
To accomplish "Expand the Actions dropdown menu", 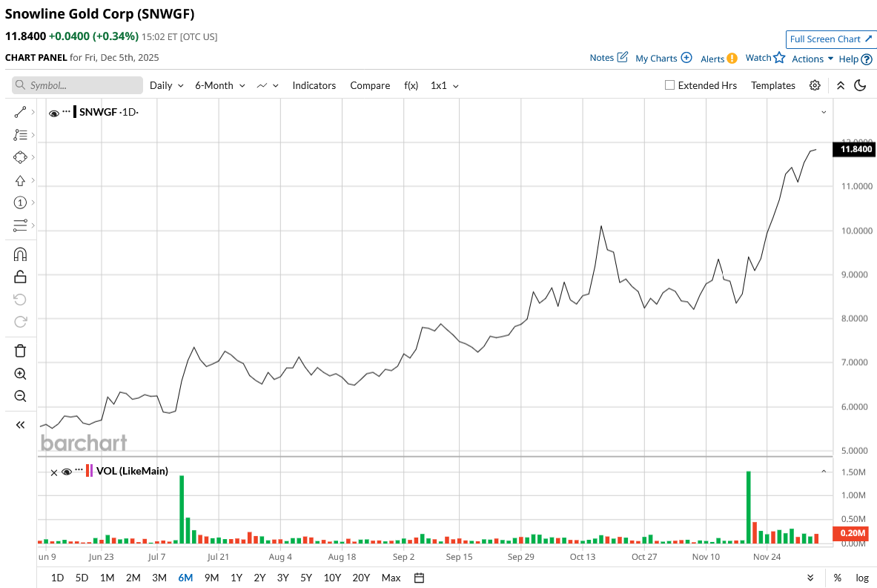I will [813, 59].
